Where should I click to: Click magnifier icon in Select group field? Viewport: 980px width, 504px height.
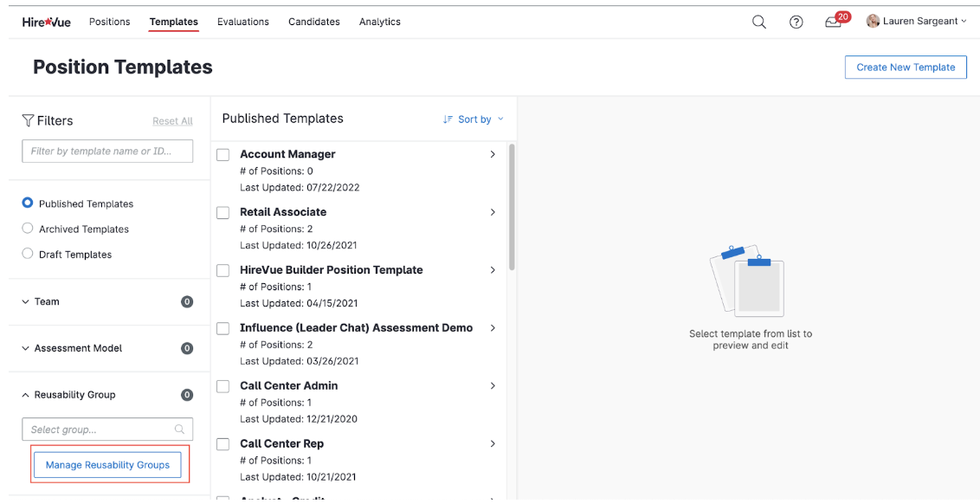pyautogui.click(x=179, y=430)
